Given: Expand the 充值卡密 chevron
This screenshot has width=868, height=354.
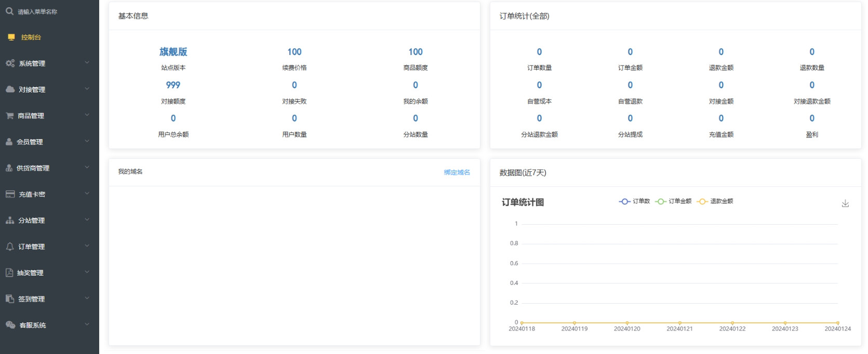Looking at the screenshot, I should 87,194.
